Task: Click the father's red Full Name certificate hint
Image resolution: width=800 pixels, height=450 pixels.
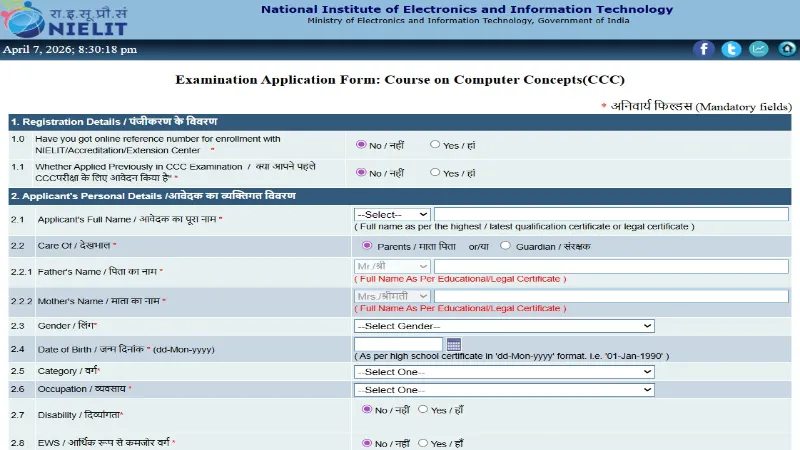Action: point(460,279)
